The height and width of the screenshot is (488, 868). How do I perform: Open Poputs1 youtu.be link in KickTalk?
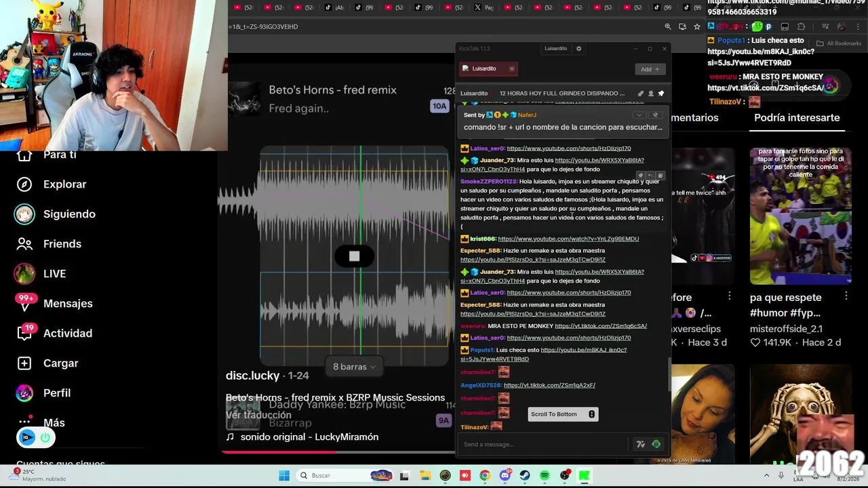(543, 354)
